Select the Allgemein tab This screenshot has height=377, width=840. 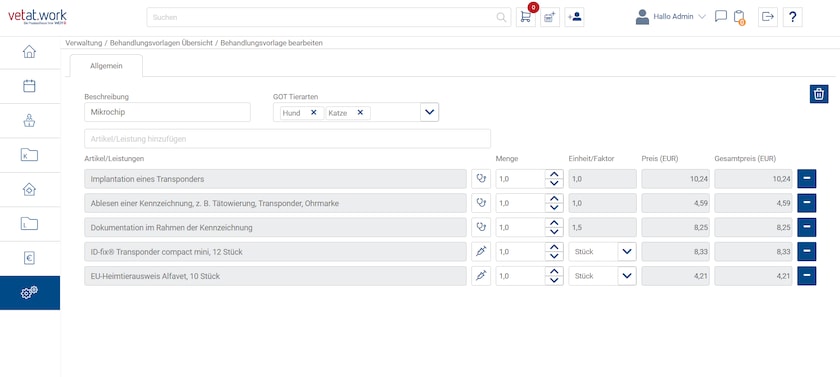click(x=106, y=66)
